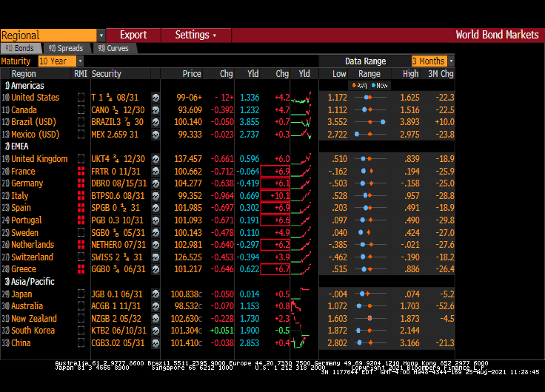Open chart icon in the Germany row
Screen dimensions: 545x392
click(x=156, y=183)
